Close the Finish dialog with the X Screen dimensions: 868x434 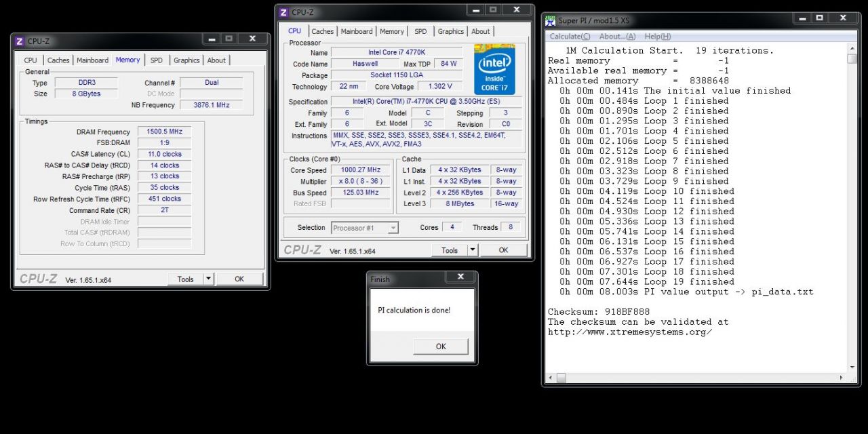click(x=460, y=277)
